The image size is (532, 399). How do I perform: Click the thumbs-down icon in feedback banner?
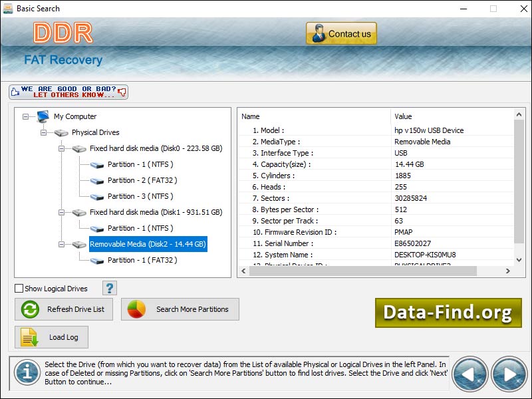(x=122, y=91)
